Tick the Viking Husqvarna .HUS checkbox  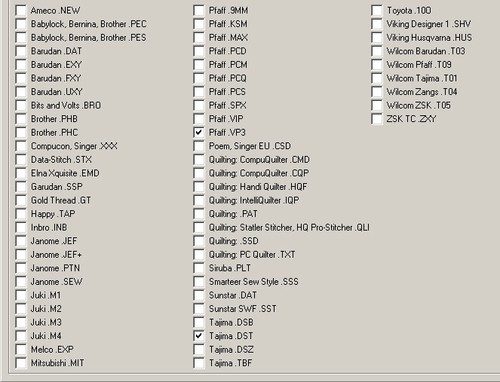coord(377,37)
